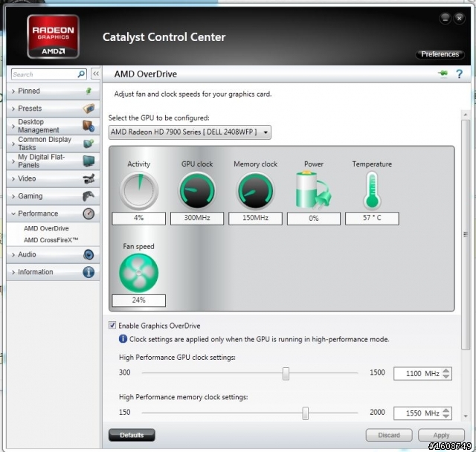Click the Fan speed fan icon
Screen dimensions: 476x452
coord(139,273)
